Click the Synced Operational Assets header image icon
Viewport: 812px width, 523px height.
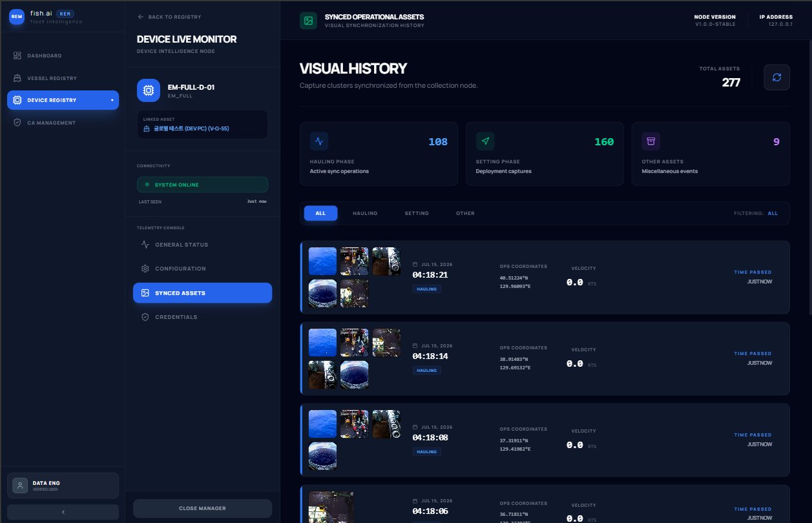pos(308,21)
